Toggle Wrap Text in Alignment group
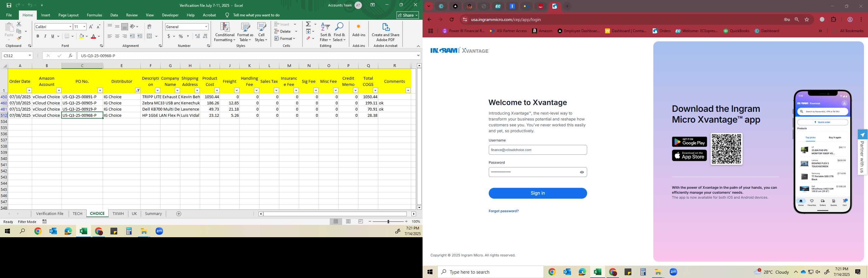The image size is (868, 278). click(x=149, y=27)
